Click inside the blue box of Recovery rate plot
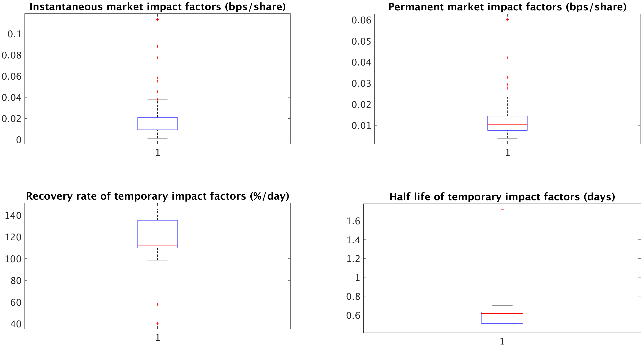 click(x=157, y=232)
